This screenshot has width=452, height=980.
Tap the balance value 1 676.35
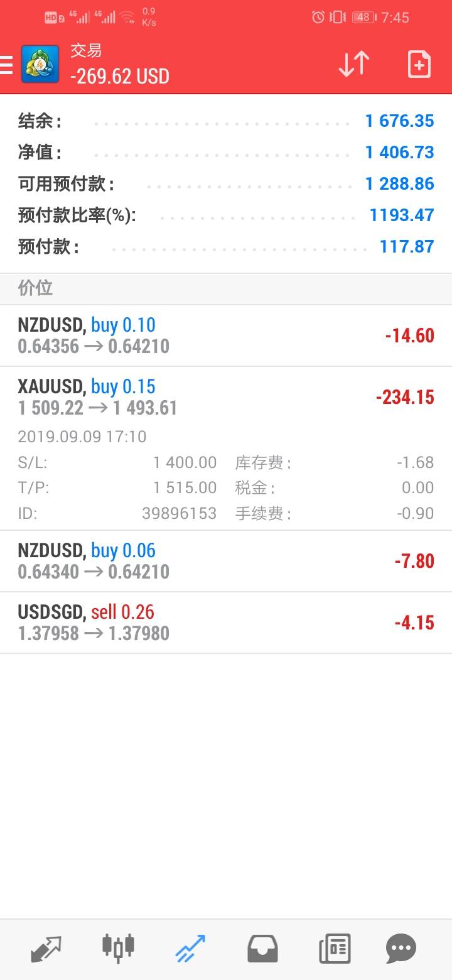click(x=399, y=121)
